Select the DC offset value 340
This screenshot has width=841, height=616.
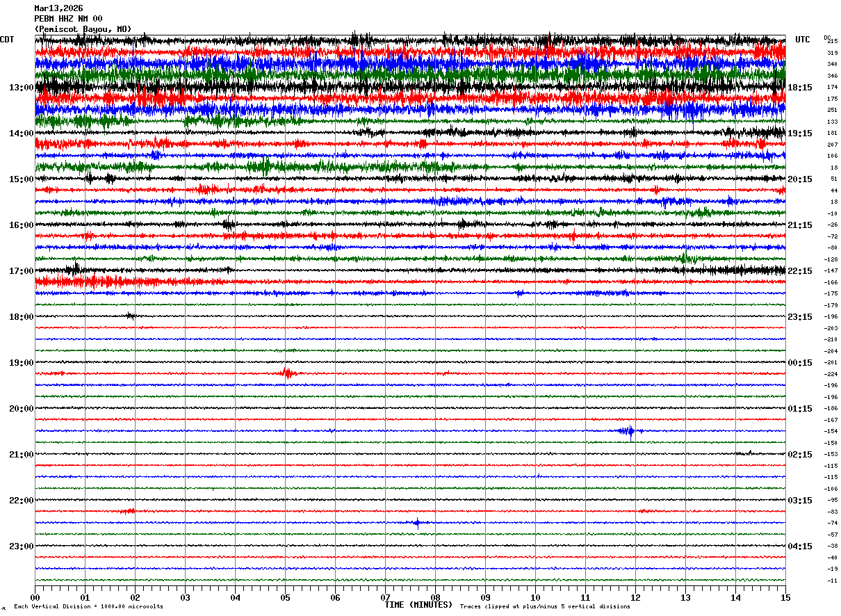click(832, 65)
